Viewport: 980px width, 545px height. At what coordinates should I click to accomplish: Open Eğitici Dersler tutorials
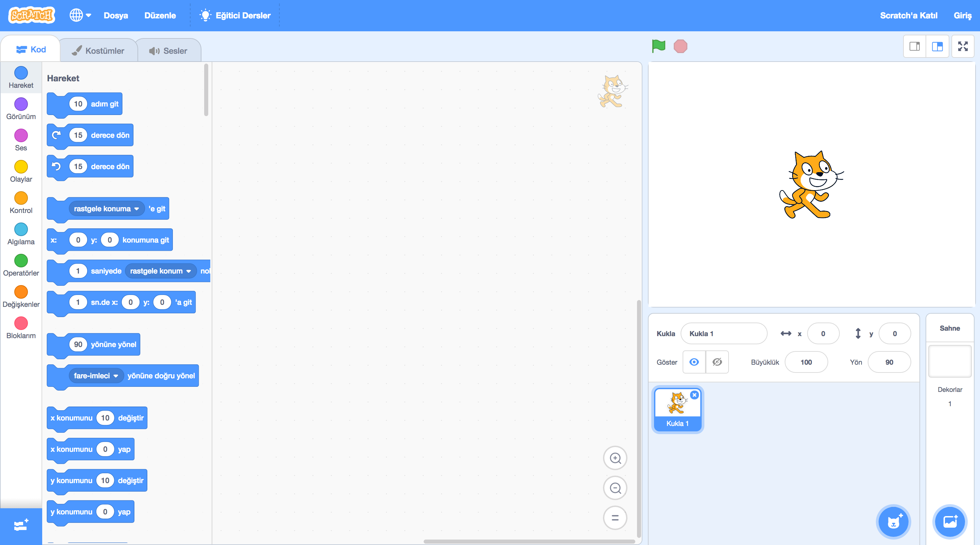pos(235,16)
